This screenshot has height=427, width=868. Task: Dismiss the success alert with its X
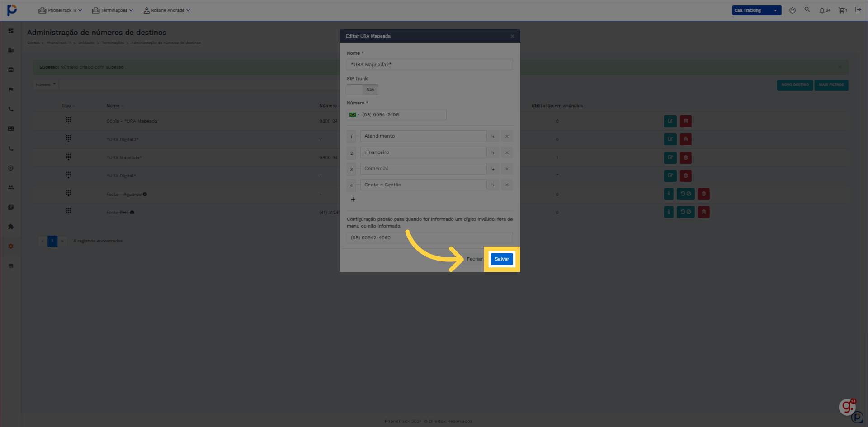pyautogui.click(x=840, y=67)
